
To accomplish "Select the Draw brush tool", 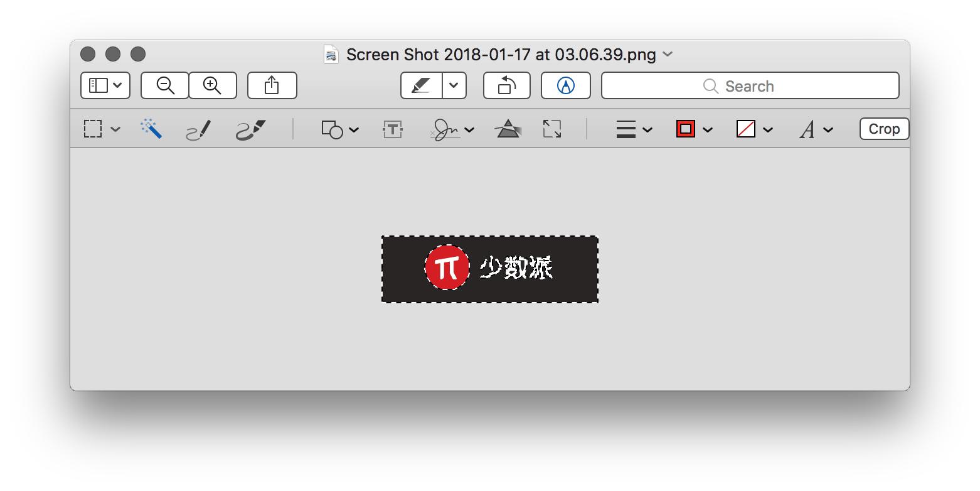I will pos(251,130).
